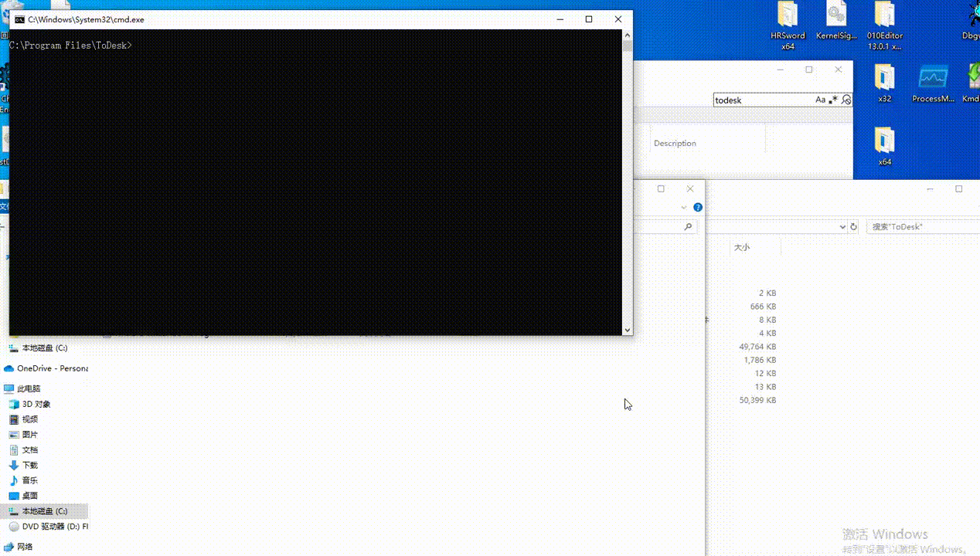This screenshot has width=980, height=556.
Task: Close the todesk search tool window
Action: pos(838,69)
